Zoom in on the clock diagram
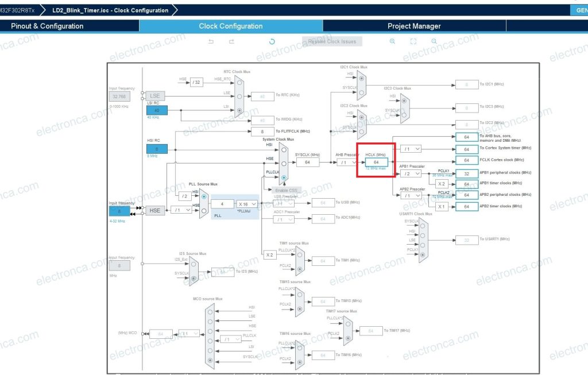The height and width of the screenshot is (375, 588). (392, 41)
